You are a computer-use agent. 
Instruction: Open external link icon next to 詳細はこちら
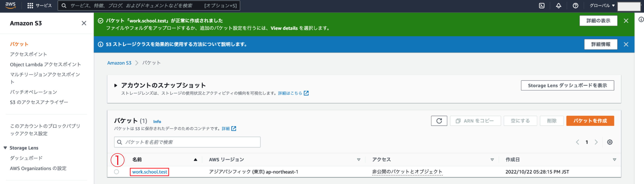[306, 93]
